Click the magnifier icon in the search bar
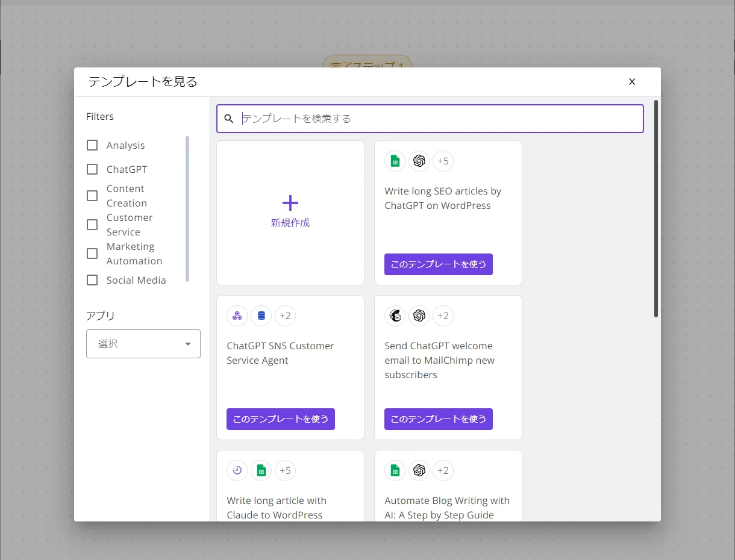Viewport: 735px width, 560px height. coord(229,119)
